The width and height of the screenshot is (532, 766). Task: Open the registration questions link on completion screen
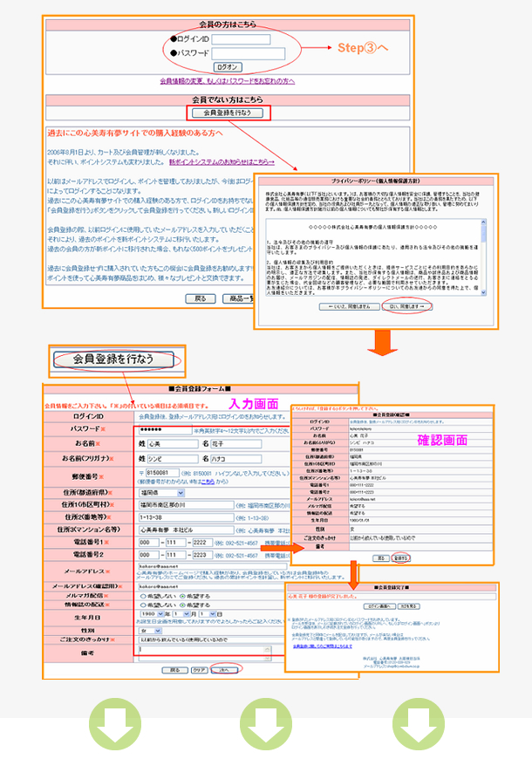coord(323,646)
